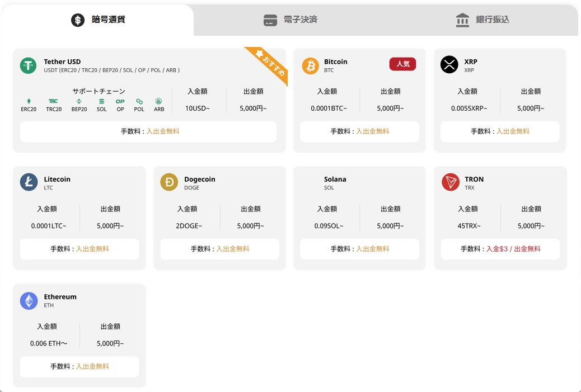This screenshot has width=581, height=392.
Task: Click the BEP20 chain icon
Action: (79, 101)
